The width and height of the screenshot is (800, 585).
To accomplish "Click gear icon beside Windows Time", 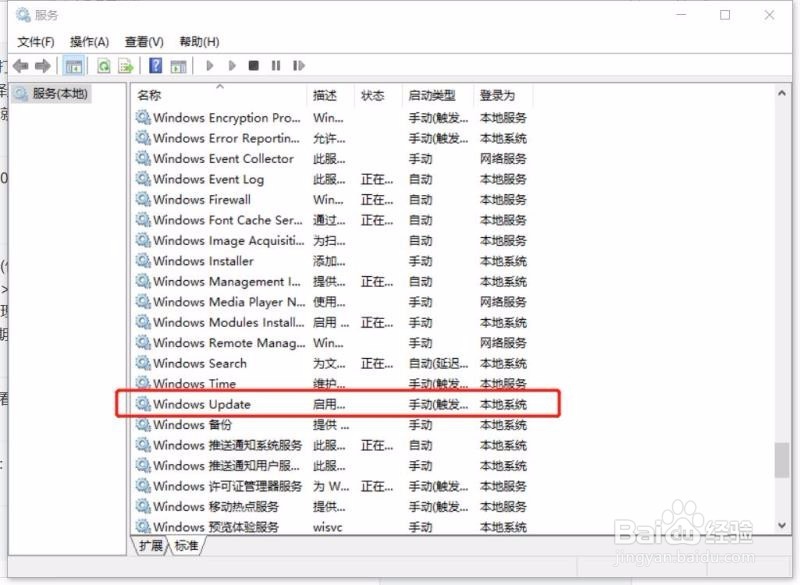I will pos(143,384).
